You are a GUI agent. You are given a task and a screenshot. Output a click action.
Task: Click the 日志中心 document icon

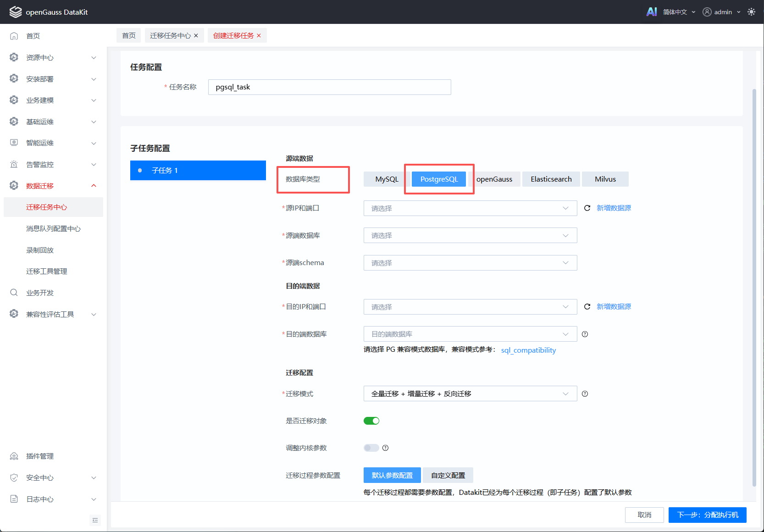(x=14, y=499)
